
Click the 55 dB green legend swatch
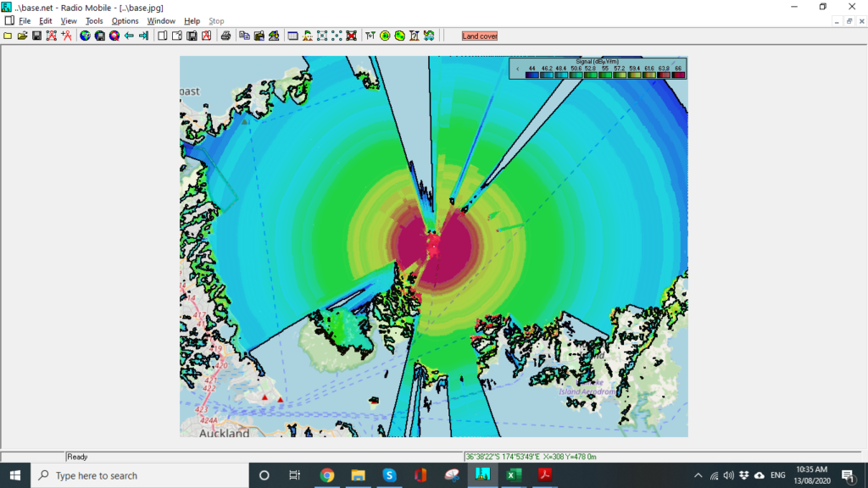605,75
